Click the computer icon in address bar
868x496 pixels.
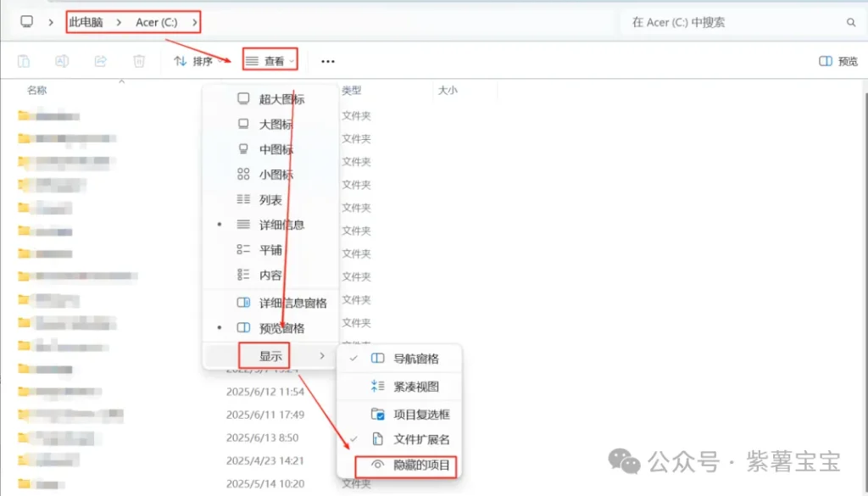[27, 22]
